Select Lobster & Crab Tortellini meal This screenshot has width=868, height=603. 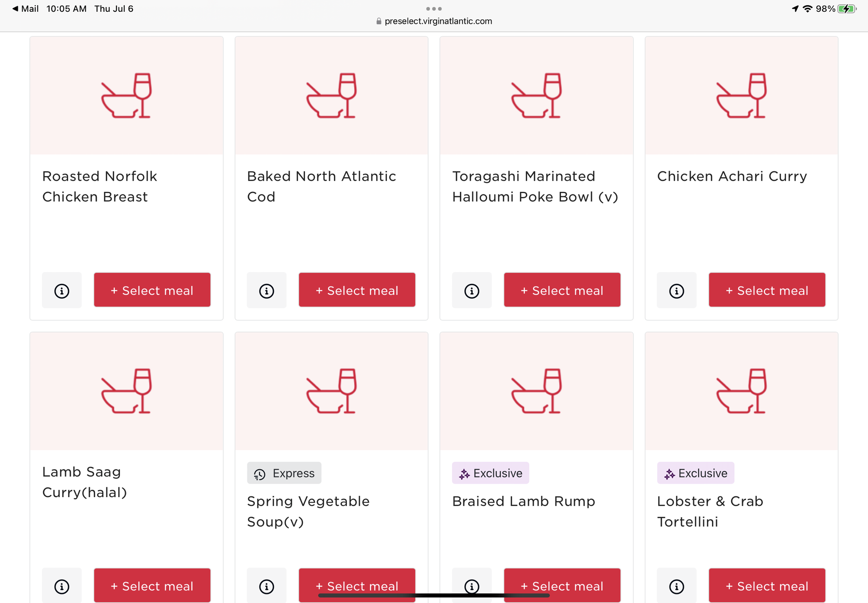(x=767, y=585)
